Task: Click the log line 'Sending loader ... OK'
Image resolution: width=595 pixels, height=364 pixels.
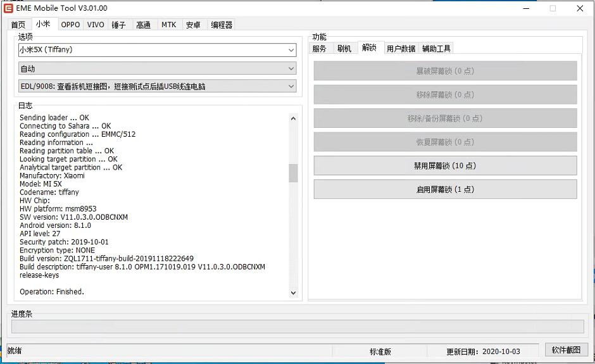Action: 54,118
